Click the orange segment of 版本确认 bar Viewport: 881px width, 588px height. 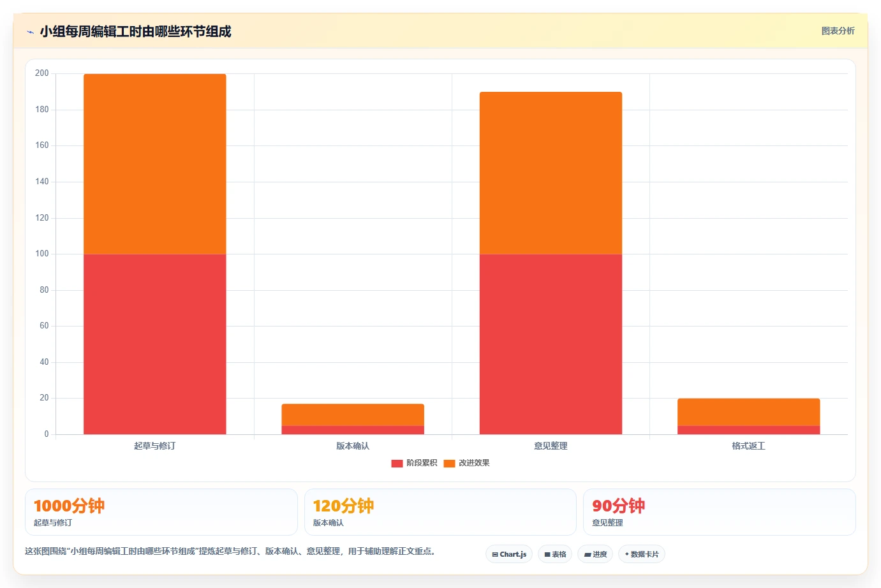[353, 415]
